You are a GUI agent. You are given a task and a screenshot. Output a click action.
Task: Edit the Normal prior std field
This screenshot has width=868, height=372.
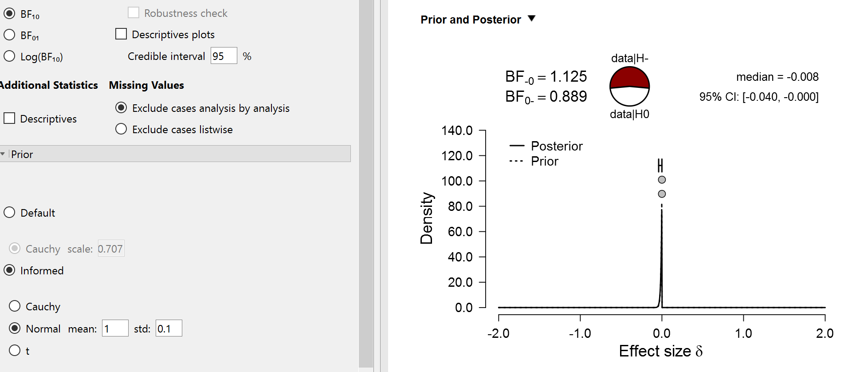point(169,328)
